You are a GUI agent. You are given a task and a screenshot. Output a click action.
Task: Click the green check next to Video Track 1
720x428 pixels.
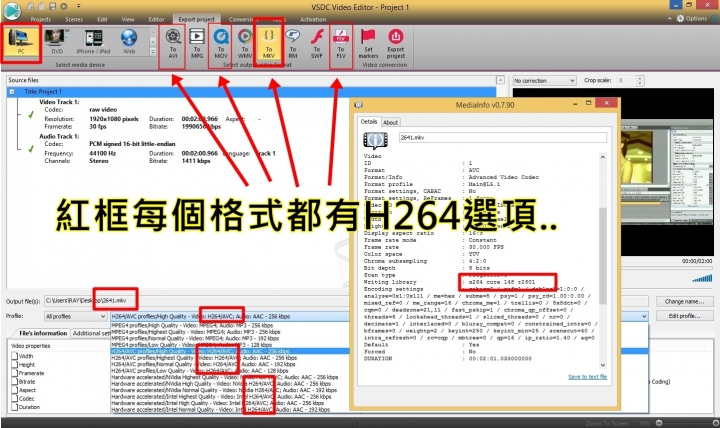pos(30,114)
